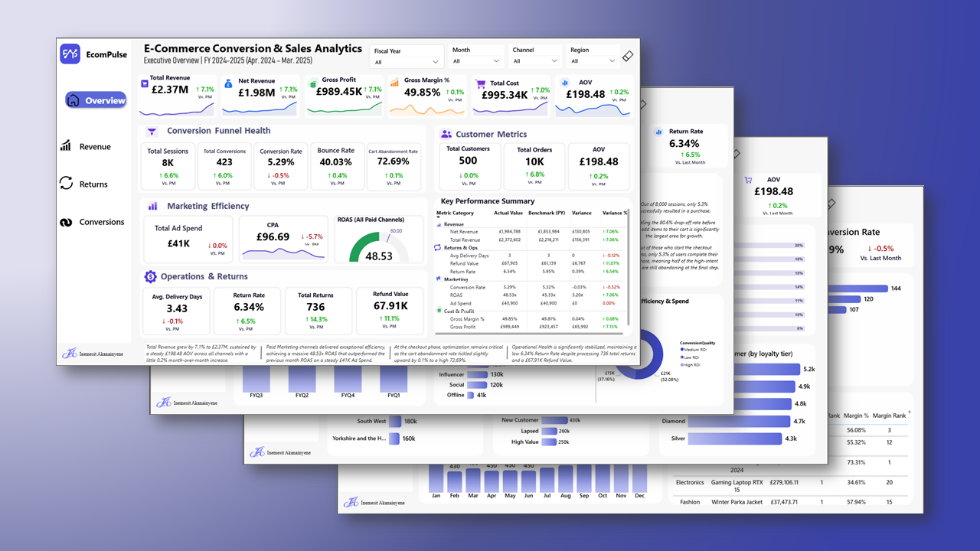Click the clear-filters eraser icon on the Overview page
Image resolution: width=980 pixels, height=551 pixels.
[x=628, y=56]
